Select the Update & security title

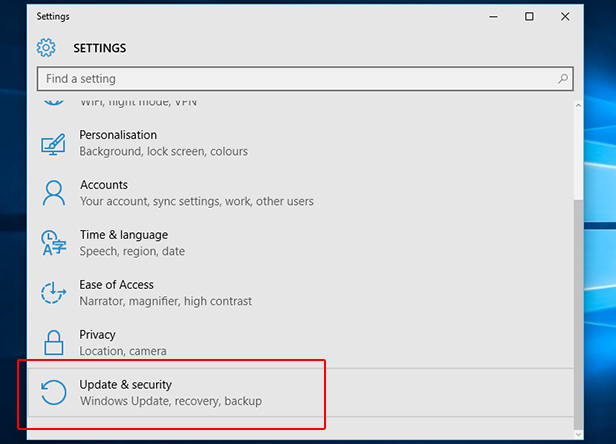[x=125, y=384]
